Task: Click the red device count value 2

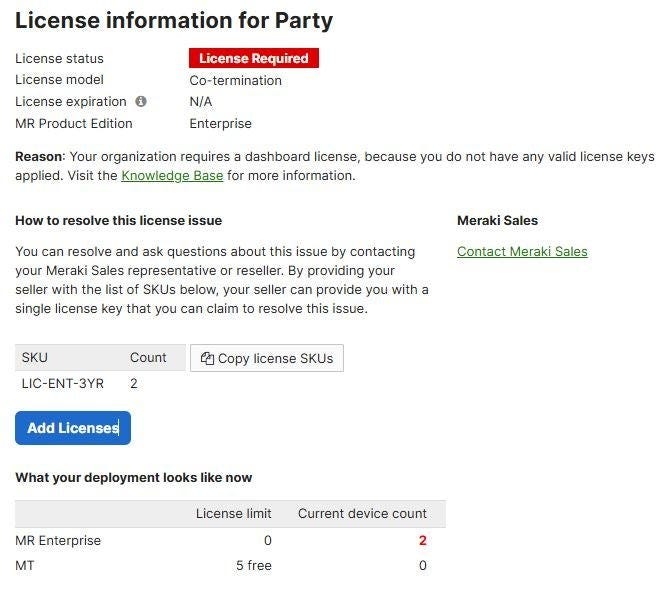Action: [x=422, y=541]
